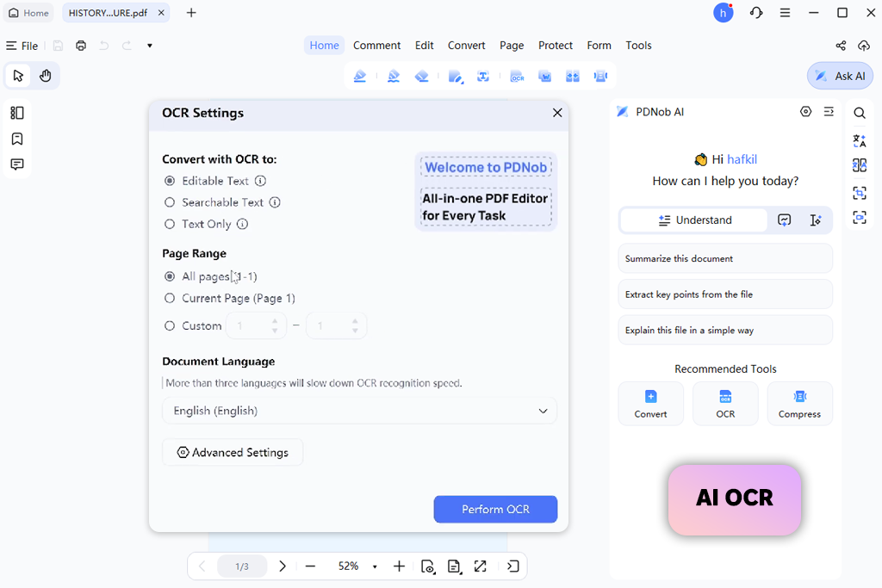882x588 pixels.
Task: Click the fit-to-page icon in bottom bar
Action: click(x=455, y=566)
